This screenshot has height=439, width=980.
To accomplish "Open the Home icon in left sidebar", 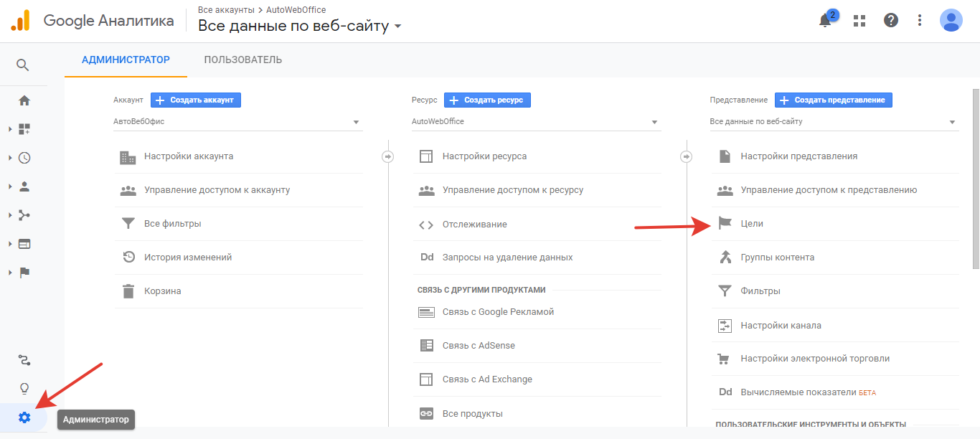I will (24, 100).
